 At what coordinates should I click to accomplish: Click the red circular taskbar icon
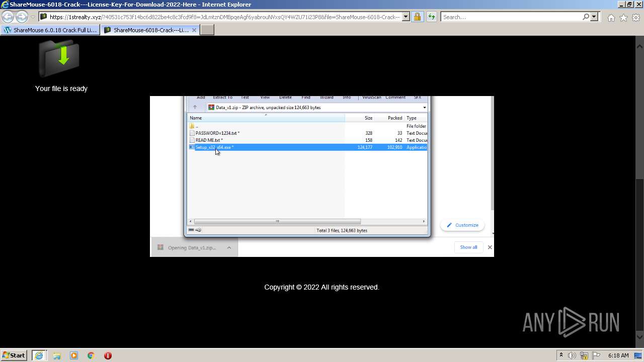(x=108, y=355)
